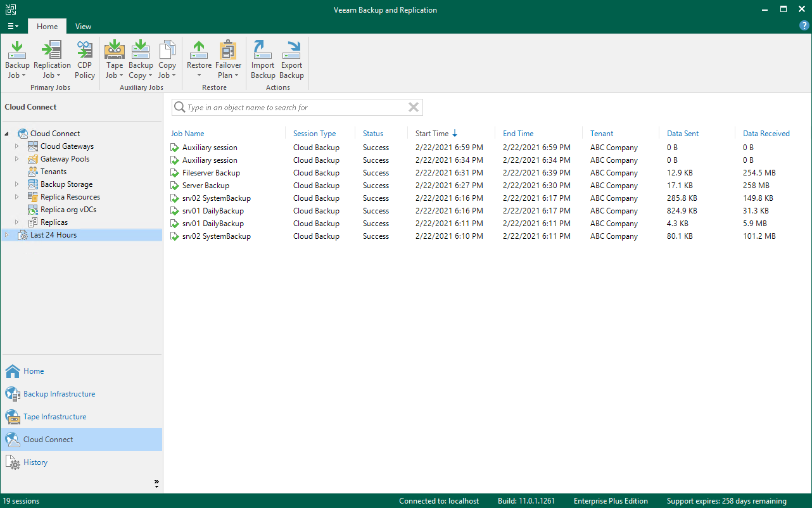Select the Server Backup session row
The width and height of the screenshot is (812, 508).
[486, 186]
